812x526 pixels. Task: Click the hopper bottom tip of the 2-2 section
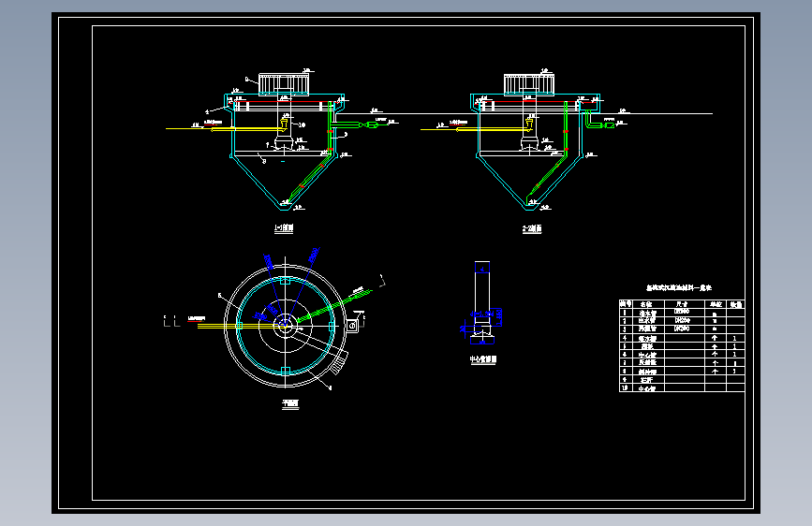(x=529, y=207)
